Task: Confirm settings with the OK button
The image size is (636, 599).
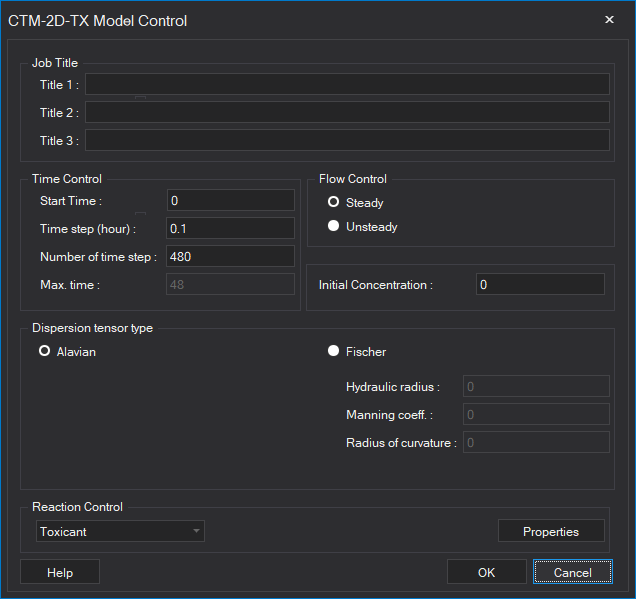Action: pos(487,572)
